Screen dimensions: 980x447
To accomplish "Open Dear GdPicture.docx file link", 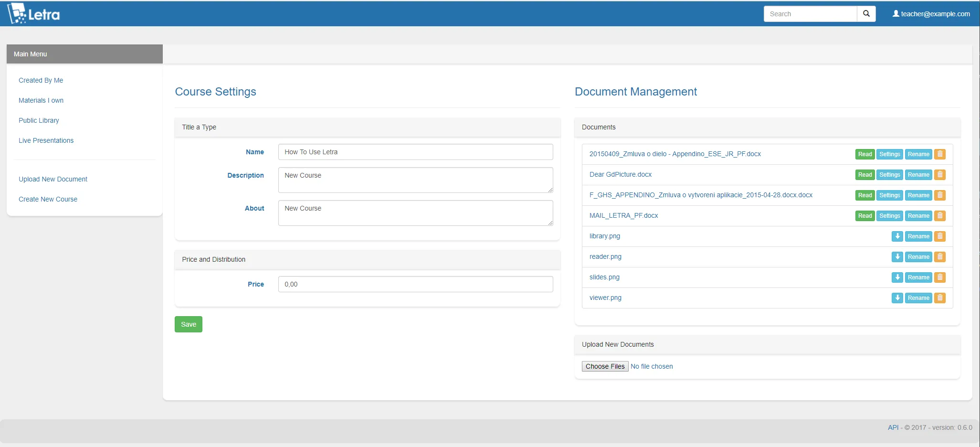I will point(621,174).
